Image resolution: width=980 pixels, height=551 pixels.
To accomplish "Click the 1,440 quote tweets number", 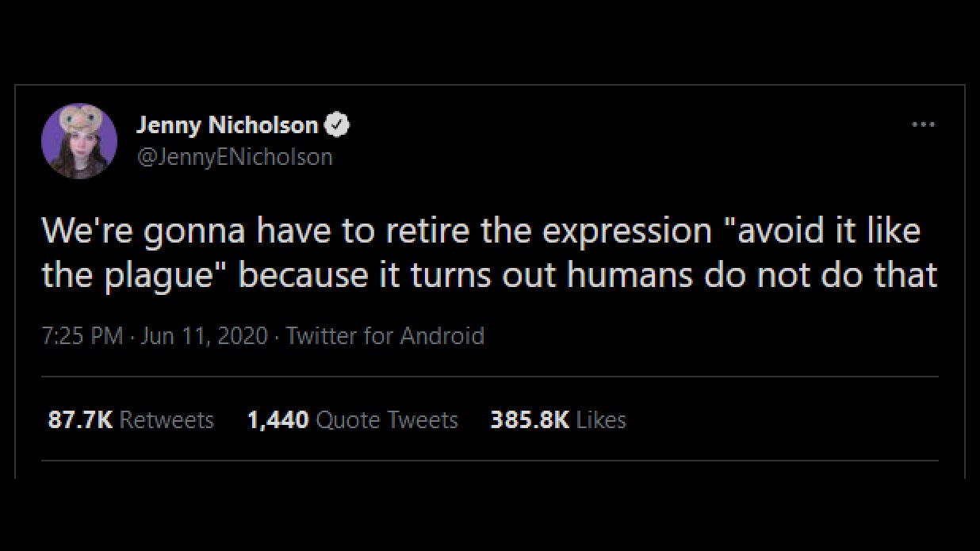I will pyautogui.click(x=278, y=419).
